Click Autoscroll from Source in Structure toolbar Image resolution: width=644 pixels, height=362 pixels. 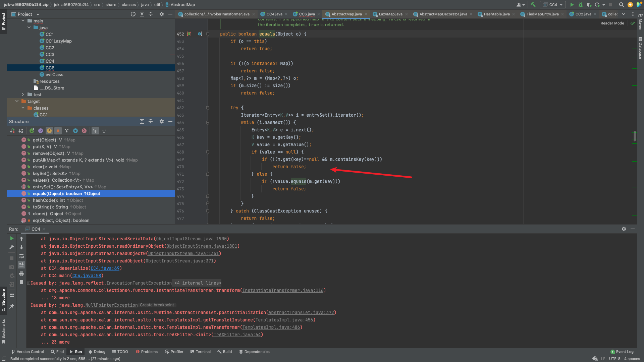point(104,131)
